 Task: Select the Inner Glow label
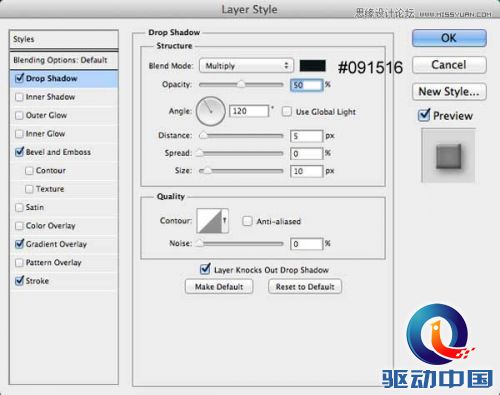45,134
